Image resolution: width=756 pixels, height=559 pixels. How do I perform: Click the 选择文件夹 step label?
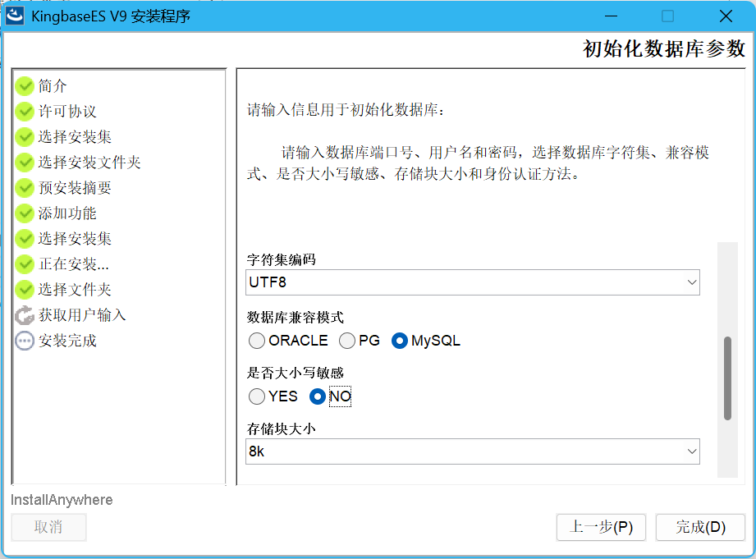pyautogui.click(x=75, y=290)
